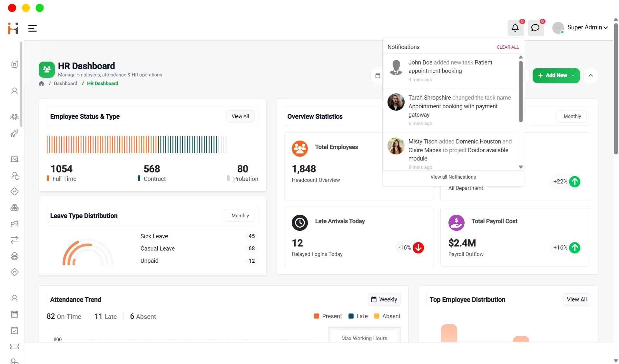Click the notifications list scroll-down arrow
This screenshot has height=364, width=619.
pos(521,167)
